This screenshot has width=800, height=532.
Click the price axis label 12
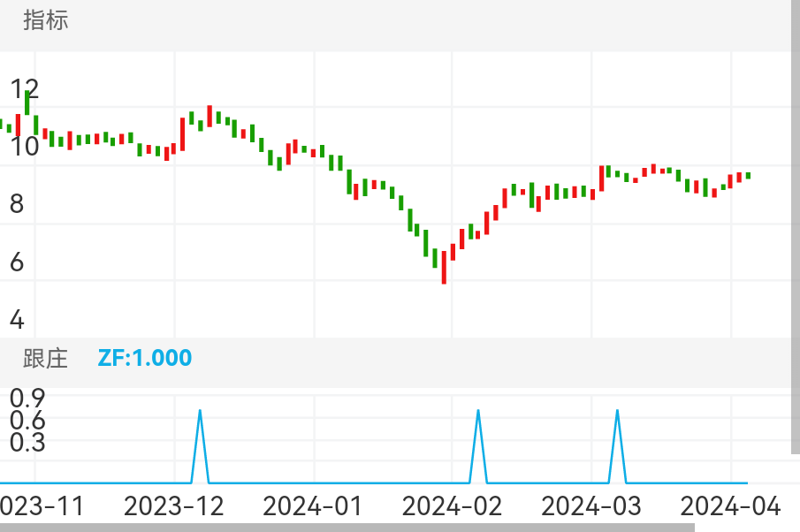(x=25, y=88)
